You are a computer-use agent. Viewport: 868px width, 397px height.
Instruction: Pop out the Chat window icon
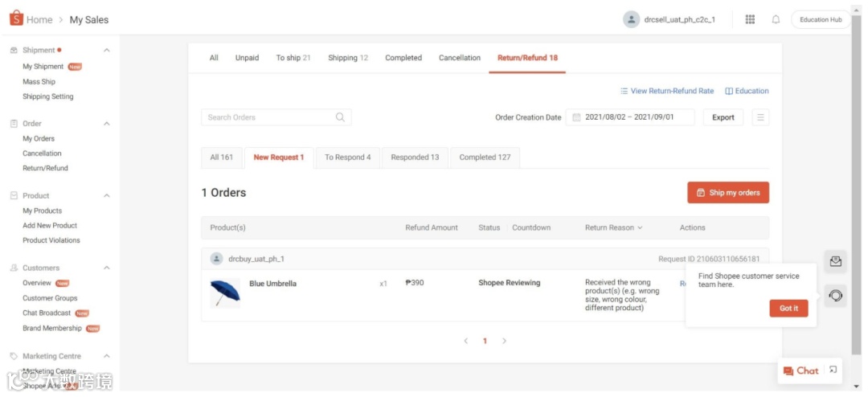tap(833, 370)
